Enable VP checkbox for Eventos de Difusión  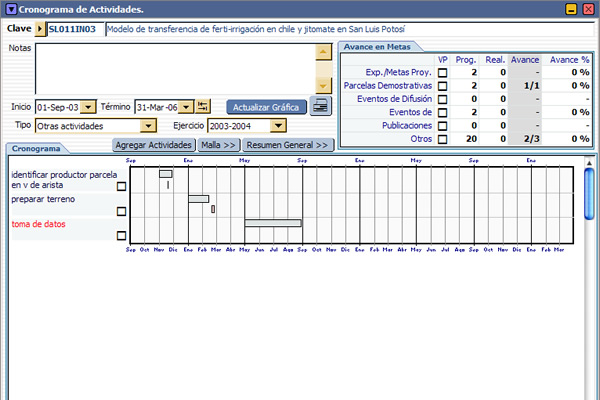point(443,99)
